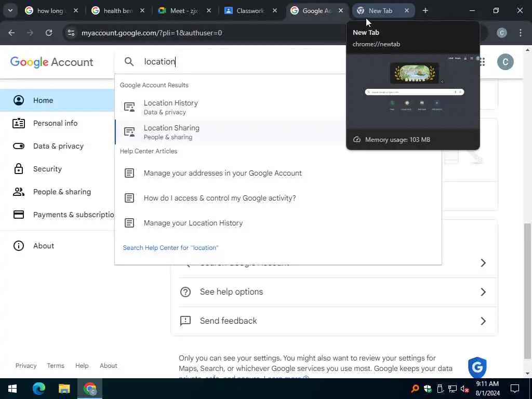This screenshot has width=532, height=399.
Task: Expand See help options chevron
Action: coord(483,292)
